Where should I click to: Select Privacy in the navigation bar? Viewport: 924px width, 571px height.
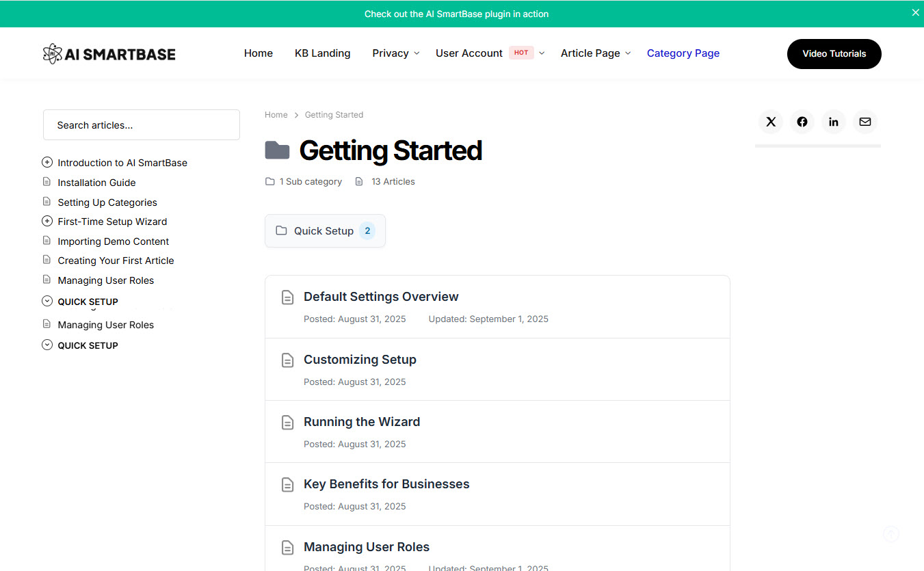391,53
